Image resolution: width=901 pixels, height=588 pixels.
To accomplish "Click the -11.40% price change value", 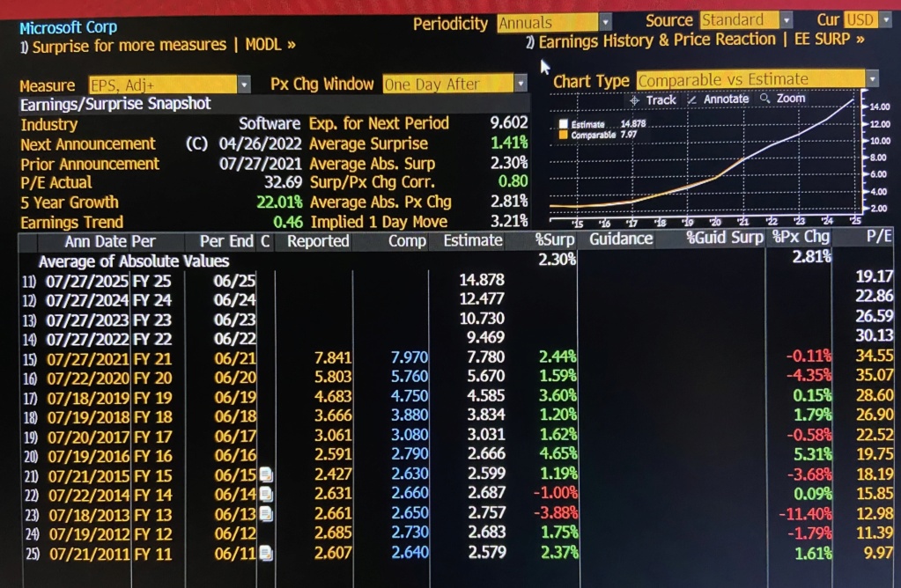I will pyautogui.click(x=805, y=514).
